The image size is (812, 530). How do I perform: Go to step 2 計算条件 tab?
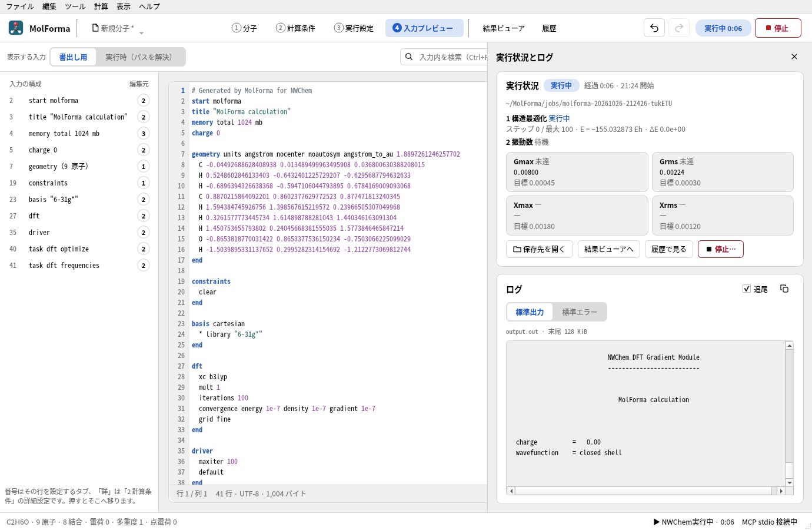point(295,28)
